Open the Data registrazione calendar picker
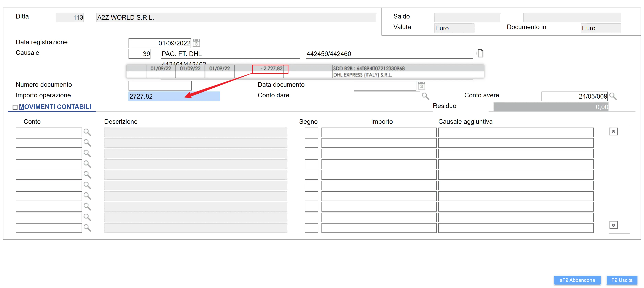Viewport: 644px width, 288px height. click(x=196, y=43)
